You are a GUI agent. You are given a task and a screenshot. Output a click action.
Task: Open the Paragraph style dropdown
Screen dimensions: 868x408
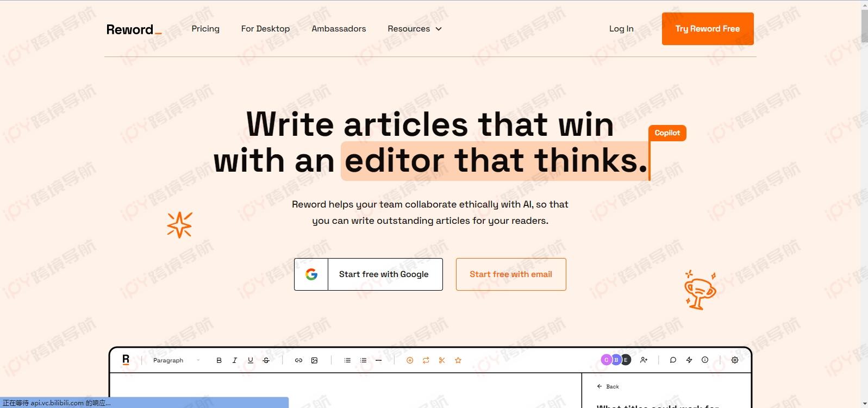tap(177, 360)
